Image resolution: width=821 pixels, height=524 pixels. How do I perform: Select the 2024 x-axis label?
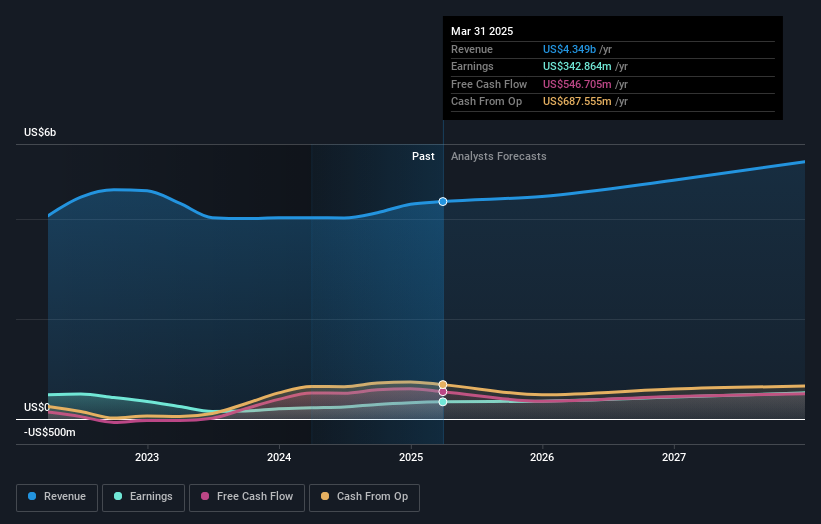pyautogui.click(x=279, y=457)
